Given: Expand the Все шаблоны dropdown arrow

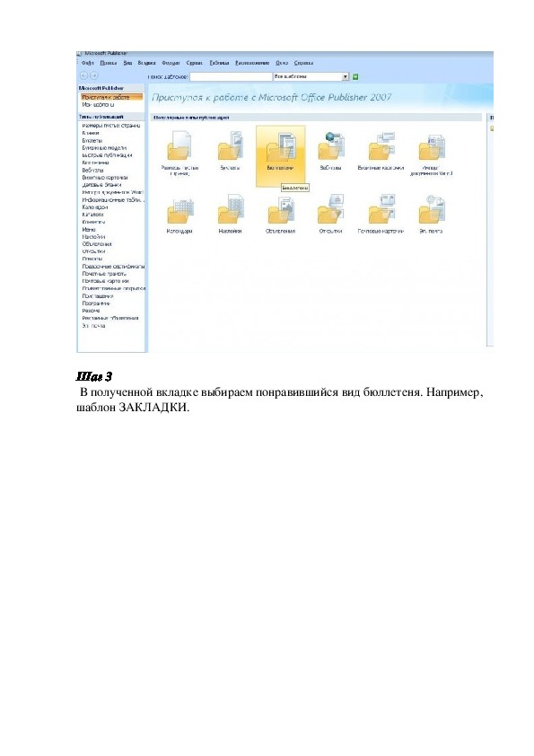Looking at the screenshot, I should (x=345, y=76).
